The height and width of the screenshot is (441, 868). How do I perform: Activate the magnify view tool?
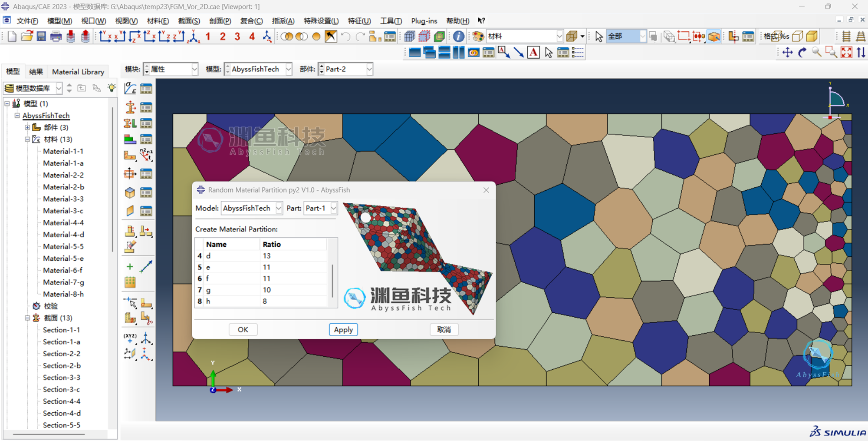(817, 53)
